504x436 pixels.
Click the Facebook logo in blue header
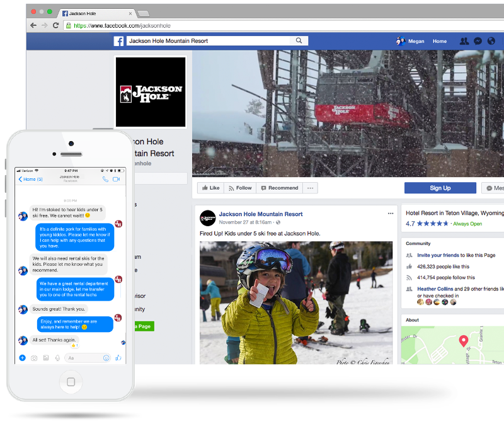tap(118, 41)
